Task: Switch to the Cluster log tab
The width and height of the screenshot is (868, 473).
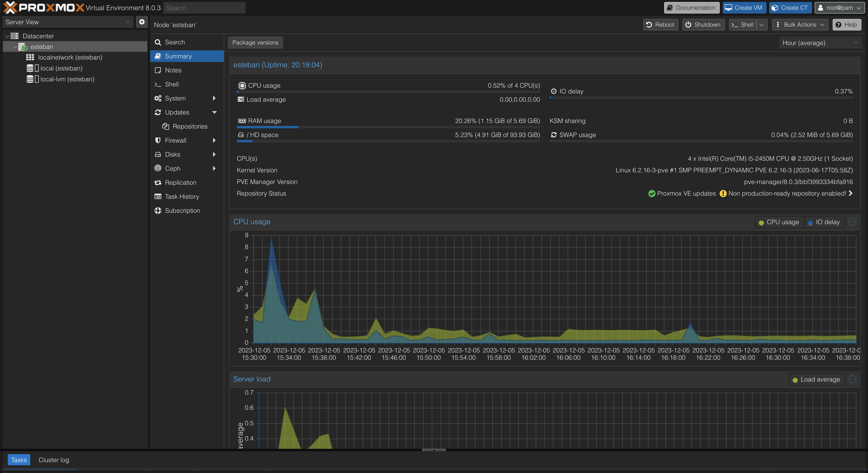Action: click(54, 460)
